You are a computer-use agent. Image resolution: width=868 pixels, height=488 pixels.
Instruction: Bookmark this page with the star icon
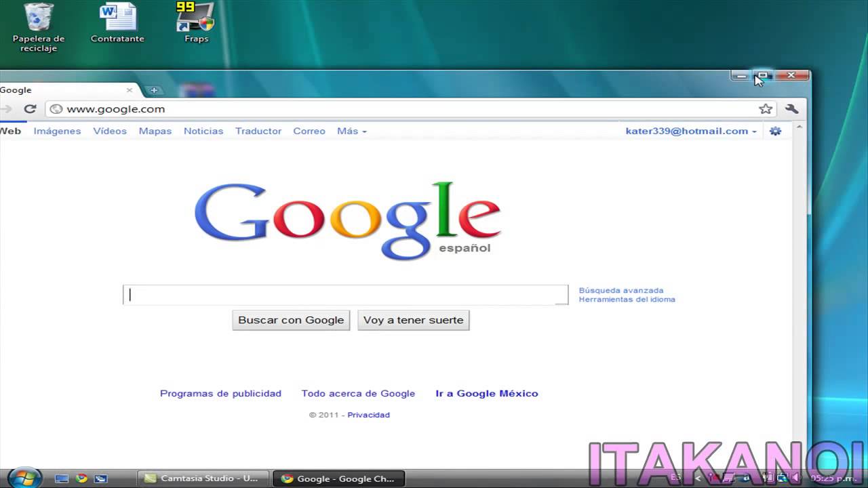click(x=766, y=109)
